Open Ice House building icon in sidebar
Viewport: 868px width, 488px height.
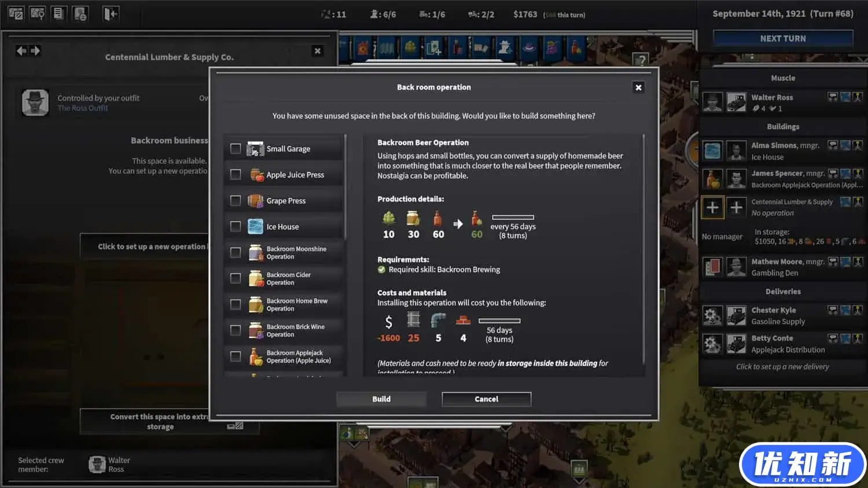[712, 151]
